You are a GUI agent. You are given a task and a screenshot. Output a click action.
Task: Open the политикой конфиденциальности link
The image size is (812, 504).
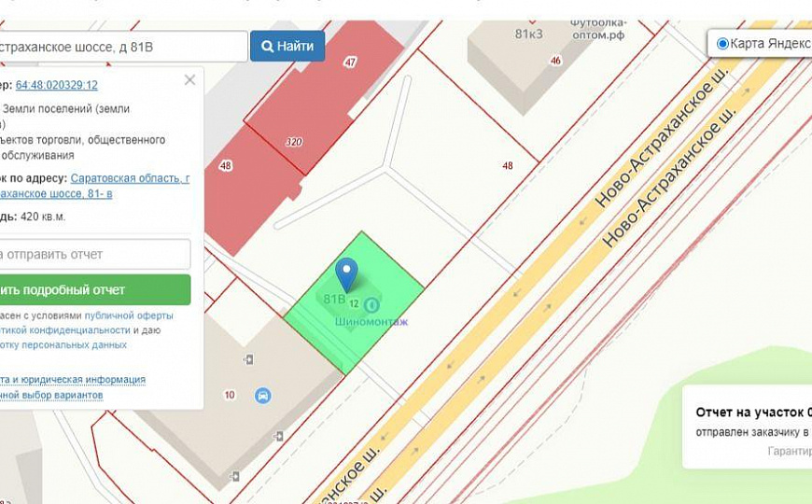pos(65,330)
